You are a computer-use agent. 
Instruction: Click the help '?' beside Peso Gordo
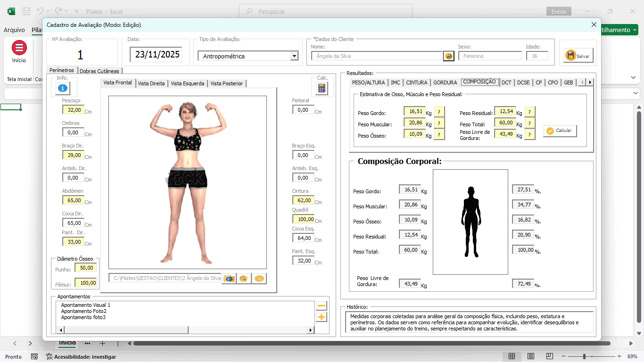pos(439,112)
